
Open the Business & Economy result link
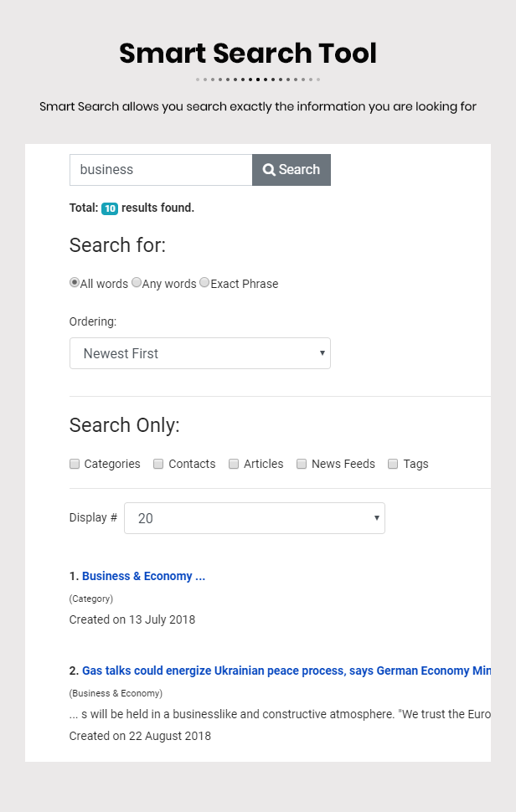pos(143,576)
